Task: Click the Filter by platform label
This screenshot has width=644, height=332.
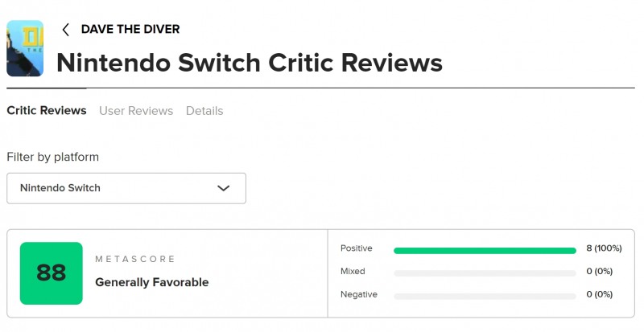Action: [52, 157]
